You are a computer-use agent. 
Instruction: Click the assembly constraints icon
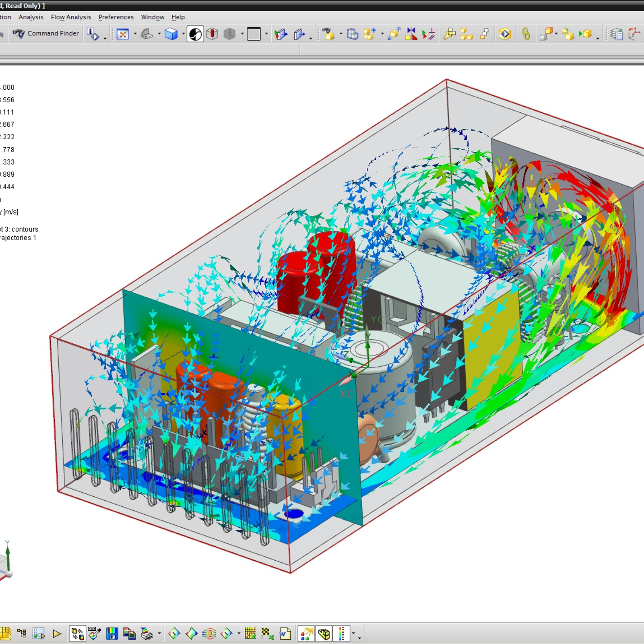coord(428,34)
